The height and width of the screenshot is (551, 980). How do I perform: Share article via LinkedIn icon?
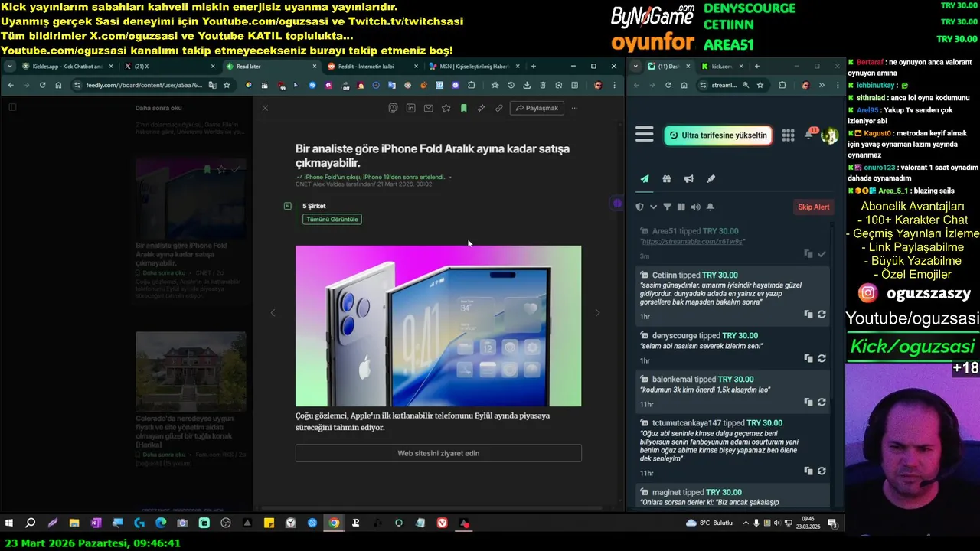point(410,108)
